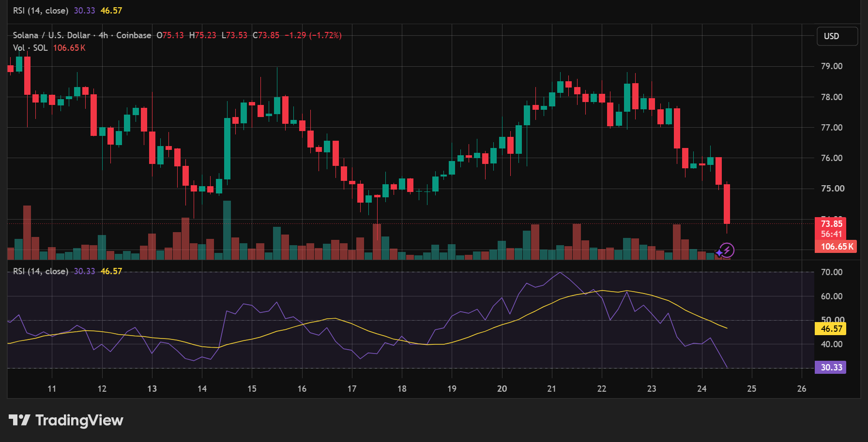This screenshot has height=442, width=868.
Task: Click the Coinbase exchange name in legend
Action: click(x=134, y=35)
